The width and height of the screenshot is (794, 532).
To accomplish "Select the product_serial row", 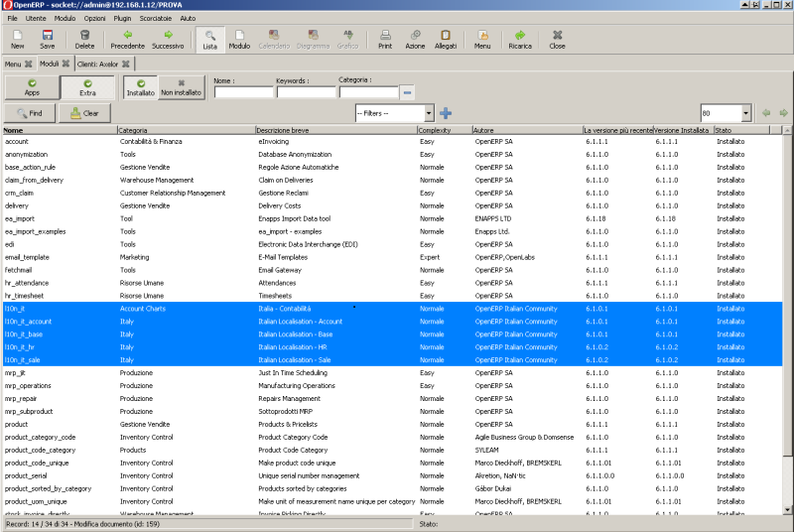I will (392, 475).
